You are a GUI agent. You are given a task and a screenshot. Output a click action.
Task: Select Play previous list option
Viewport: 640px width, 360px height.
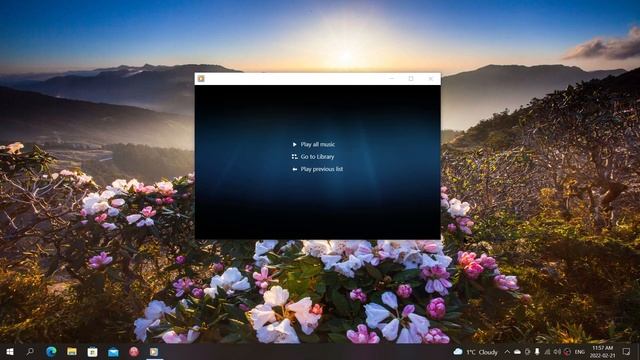(x=318, y=169)
